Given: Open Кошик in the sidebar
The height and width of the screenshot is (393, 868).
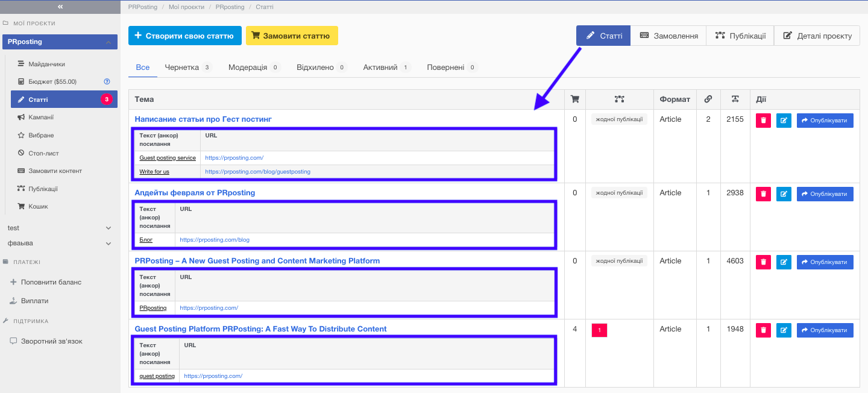Looking at the screenshot, I should click(x=38, y=206).
